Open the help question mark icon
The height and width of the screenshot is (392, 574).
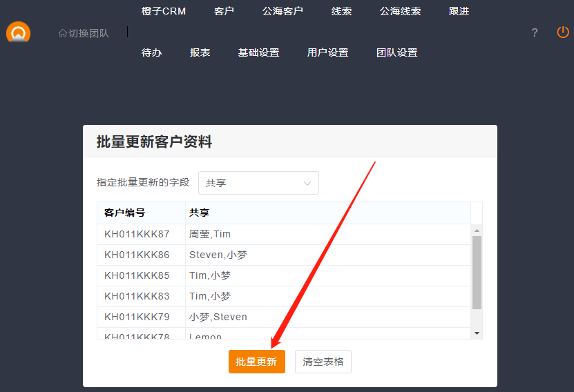click(x=534, y=32)
